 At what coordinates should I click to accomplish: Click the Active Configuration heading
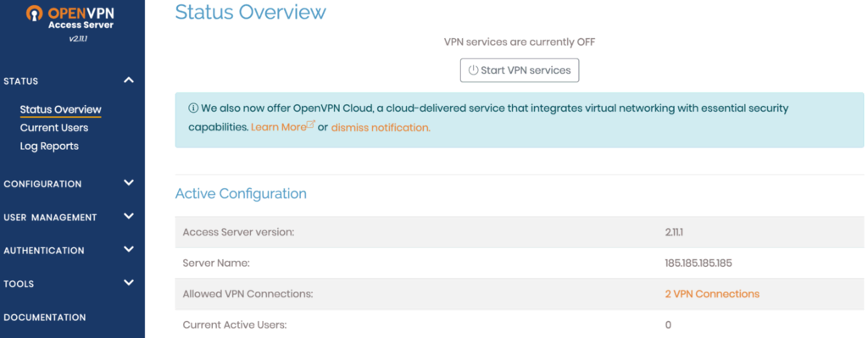click(241, 194)
